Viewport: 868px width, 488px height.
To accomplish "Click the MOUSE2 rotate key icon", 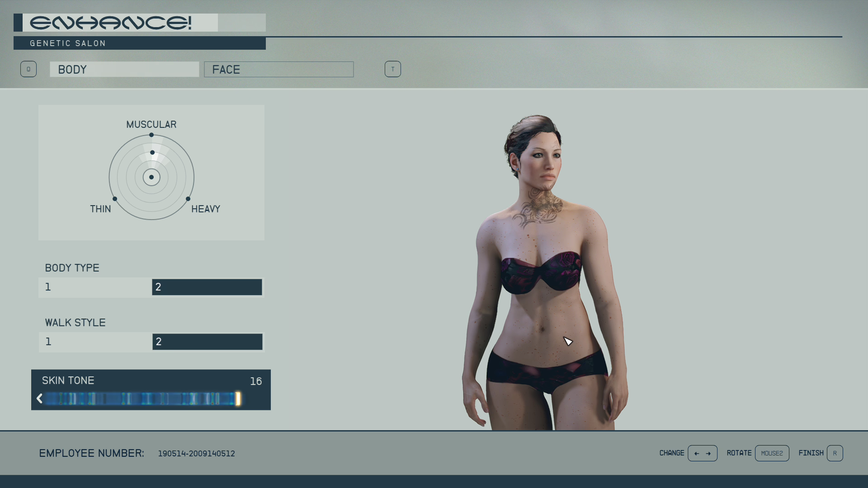I will 772,453.
